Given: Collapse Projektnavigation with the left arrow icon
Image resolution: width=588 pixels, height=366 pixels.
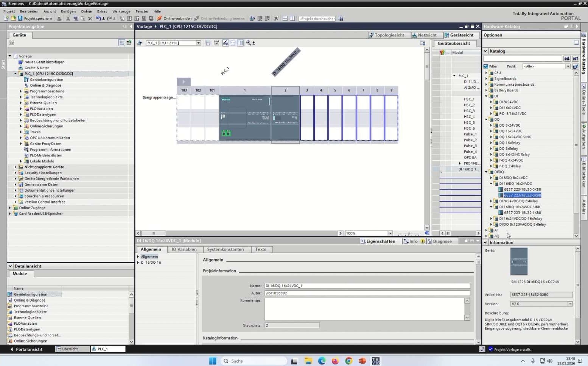Looking at the screenshot, I should click(x=131, y=27).
